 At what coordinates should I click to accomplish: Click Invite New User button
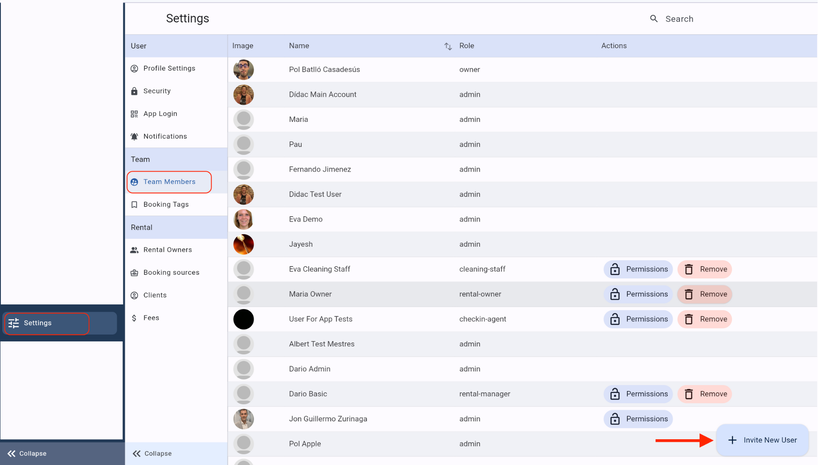click(x=762, y=440)
